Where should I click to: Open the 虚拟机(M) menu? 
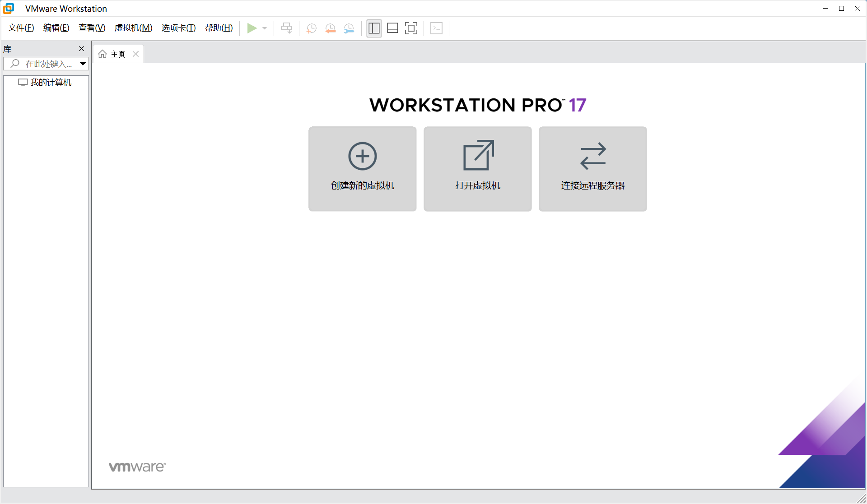(x=133, y=28)
